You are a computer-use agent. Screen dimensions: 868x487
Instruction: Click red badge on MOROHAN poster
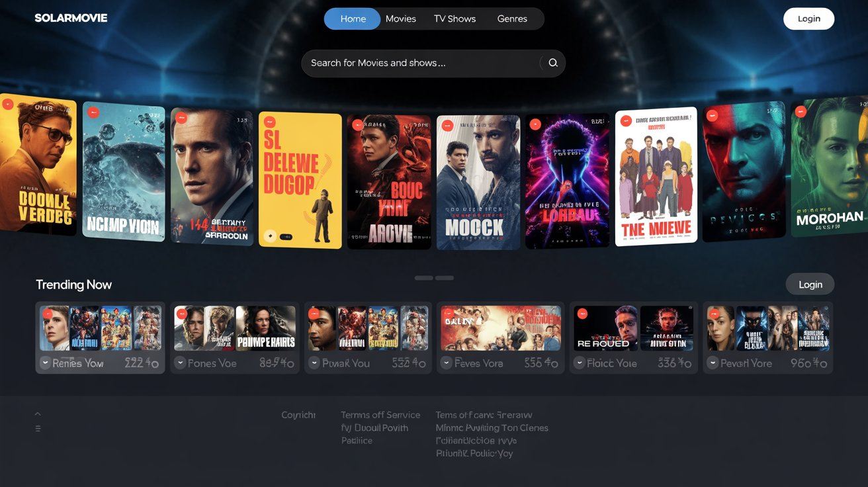[x=801, y=112]
